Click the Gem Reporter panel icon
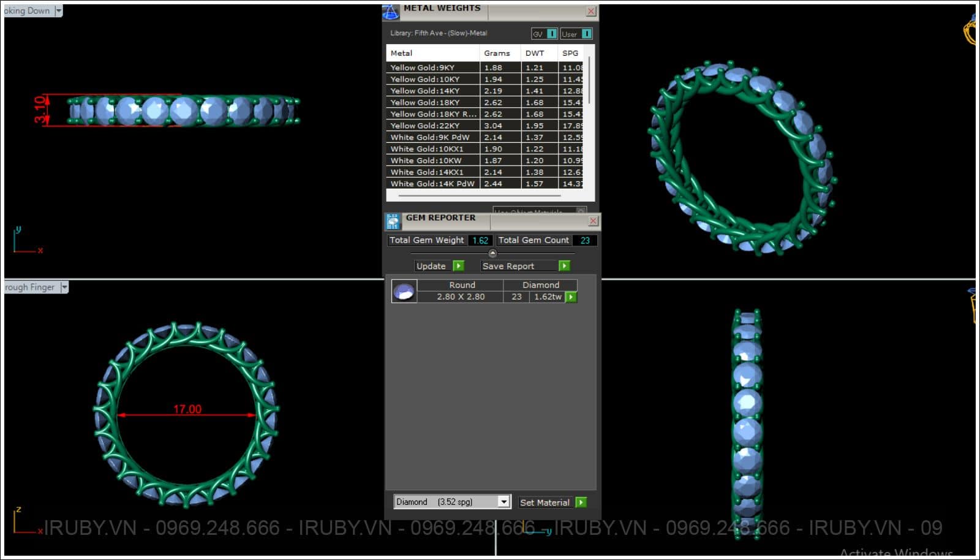Image resolution: width=980 pixels, height=560 pixels. click(x=393, y=221)
